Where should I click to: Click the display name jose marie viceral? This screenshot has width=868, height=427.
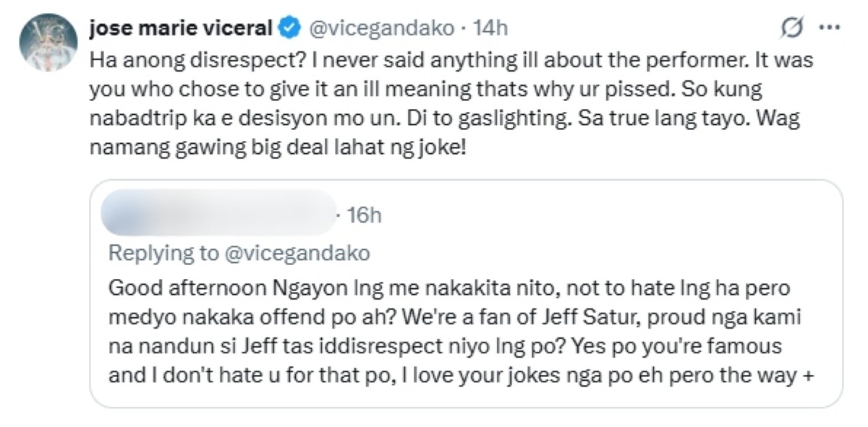point(181,28)
